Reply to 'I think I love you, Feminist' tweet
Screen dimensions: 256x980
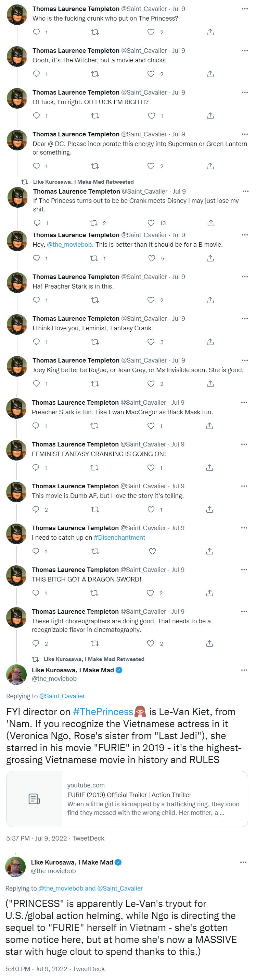point(37,342)
